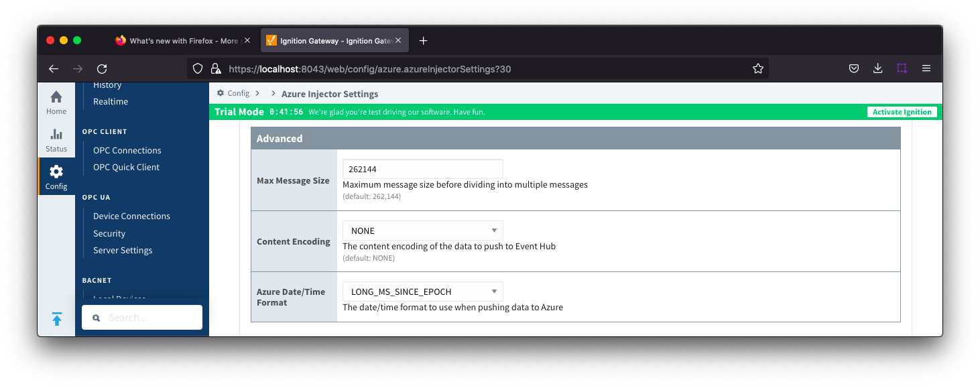Open the Azure Date/Time Format dropdown
This screenshot has width=980, height=386.
click(x=422, y=292)
